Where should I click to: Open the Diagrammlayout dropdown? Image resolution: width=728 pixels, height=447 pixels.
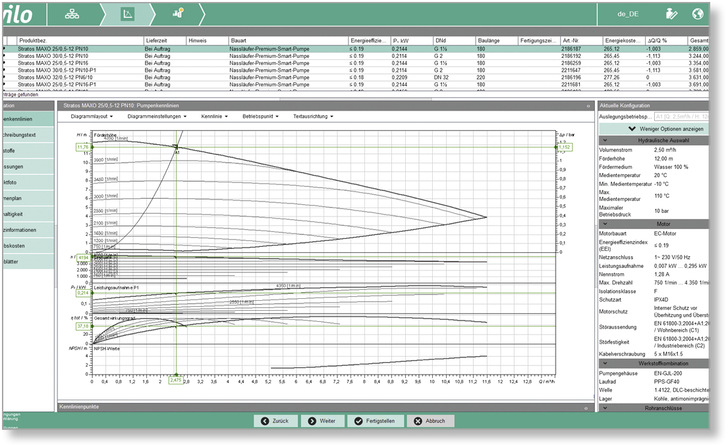(x=93, y=116)
